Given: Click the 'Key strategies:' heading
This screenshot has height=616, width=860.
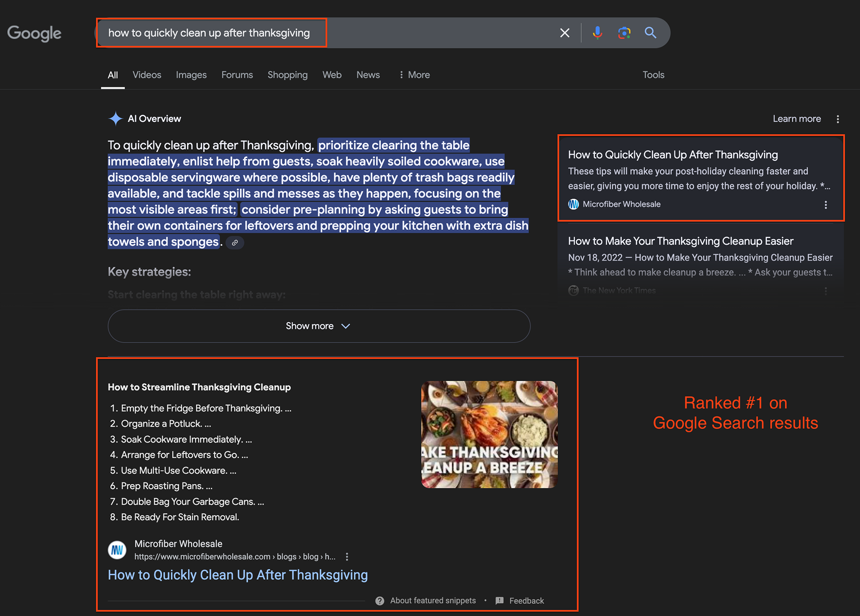Looking at the screenshot, I should pyautogui.click(x=149, y=272).
